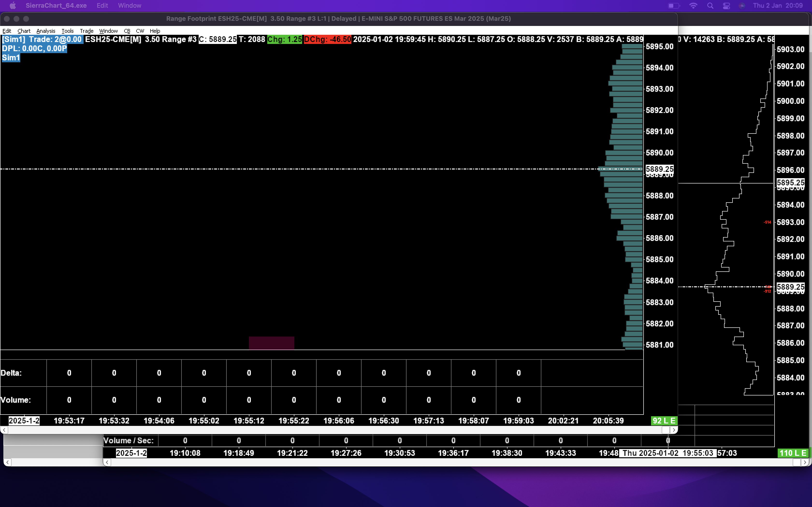Click the 5889.25 price label on footprint scale

coord(659,169)
